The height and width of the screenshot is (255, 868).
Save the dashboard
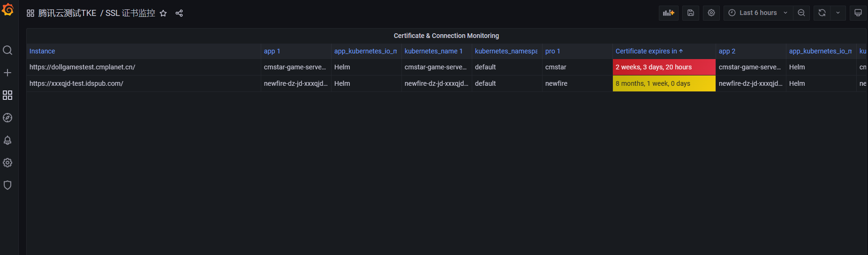(x=691, y=13)
